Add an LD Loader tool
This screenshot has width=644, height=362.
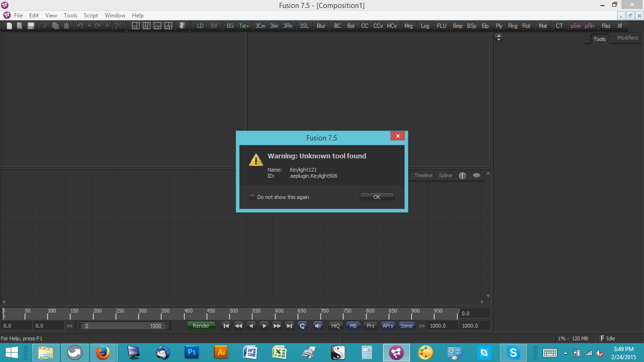click(200, 26)
